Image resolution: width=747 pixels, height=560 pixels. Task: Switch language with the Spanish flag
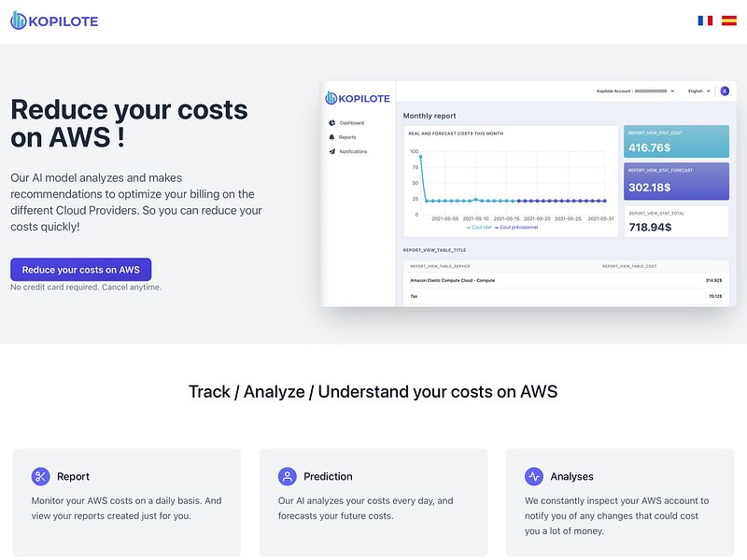[729, 21]
